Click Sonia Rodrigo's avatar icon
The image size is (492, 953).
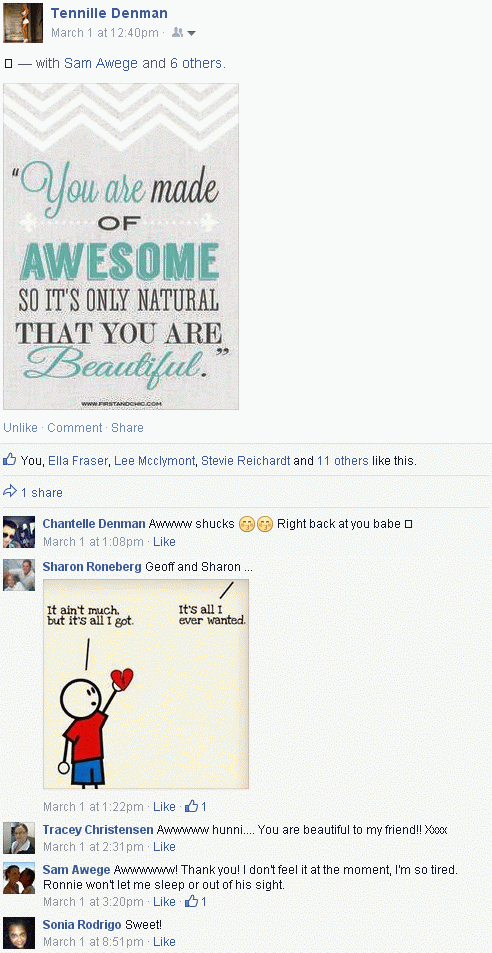[19, 933]
